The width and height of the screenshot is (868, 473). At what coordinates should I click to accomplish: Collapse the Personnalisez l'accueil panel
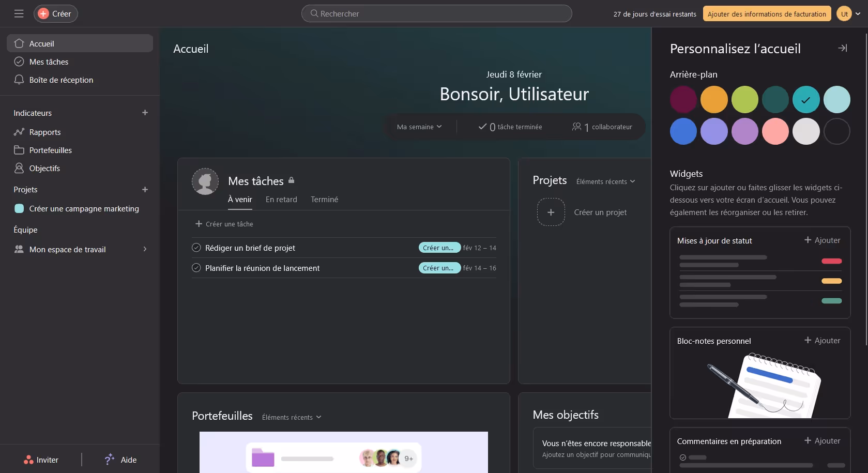point(842,48)
